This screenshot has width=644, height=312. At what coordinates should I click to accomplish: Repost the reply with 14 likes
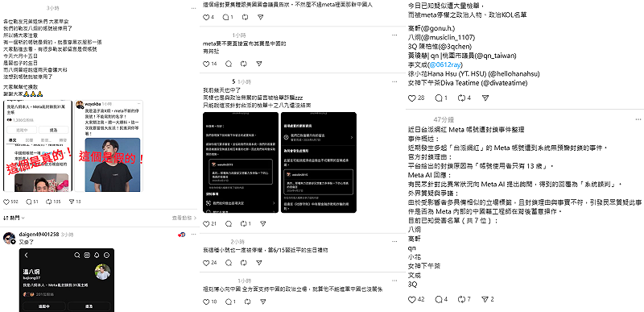[x=243, y=64]
